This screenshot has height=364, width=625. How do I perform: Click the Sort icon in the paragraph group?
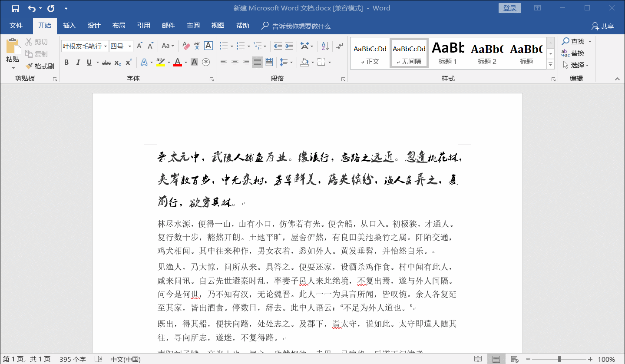[324, 46]
